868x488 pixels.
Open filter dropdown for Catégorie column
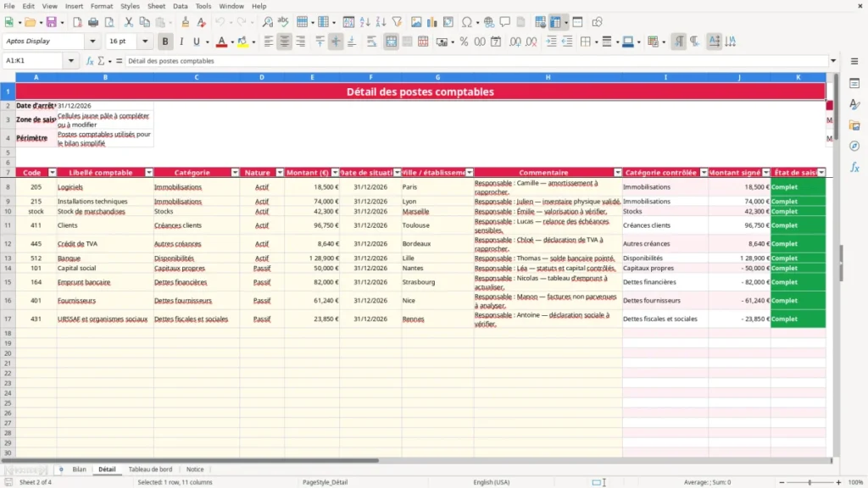(x=235, y=173)
